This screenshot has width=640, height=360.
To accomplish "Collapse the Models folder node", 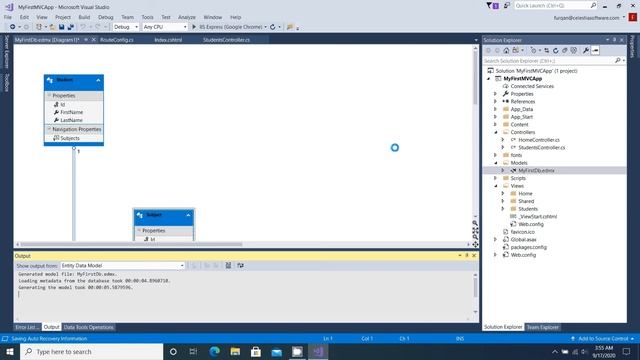I will pyautogui.click(x=496, y=163).
